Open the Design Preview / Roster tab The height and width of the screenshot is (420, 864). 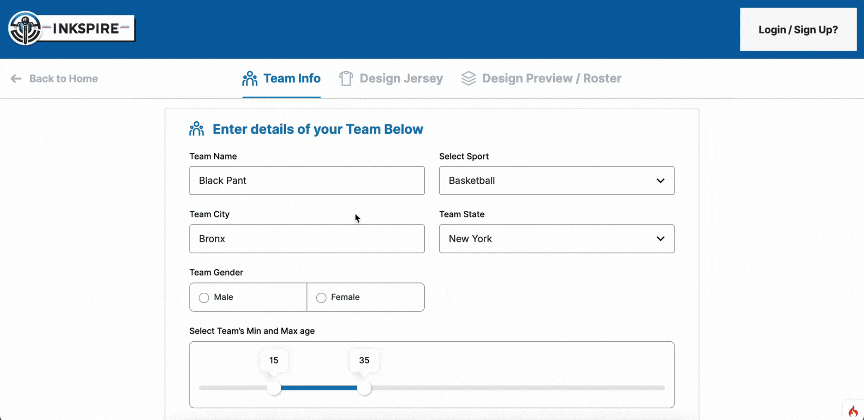[x=551, y=78]
